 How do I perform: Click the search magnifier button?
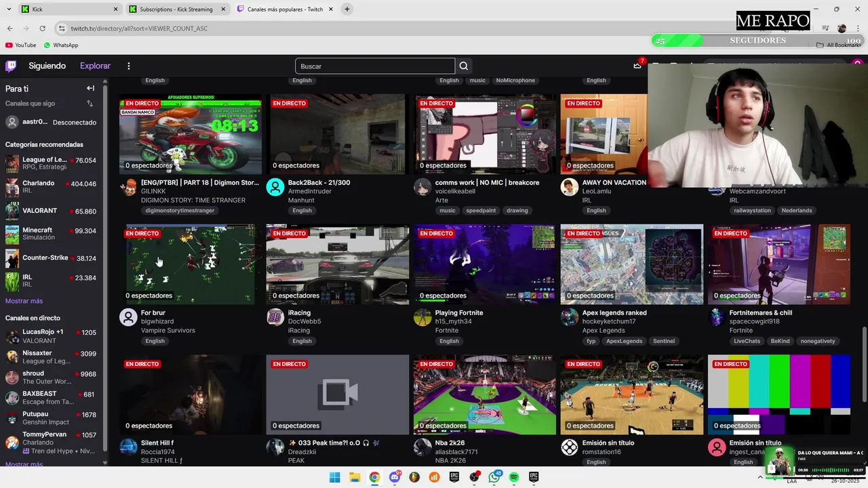pos(464,66)
